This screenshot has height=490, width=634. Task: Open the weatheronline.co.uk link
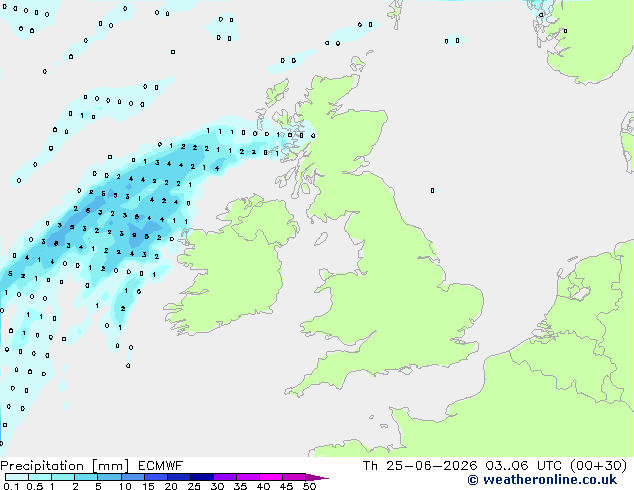point(550,480)
